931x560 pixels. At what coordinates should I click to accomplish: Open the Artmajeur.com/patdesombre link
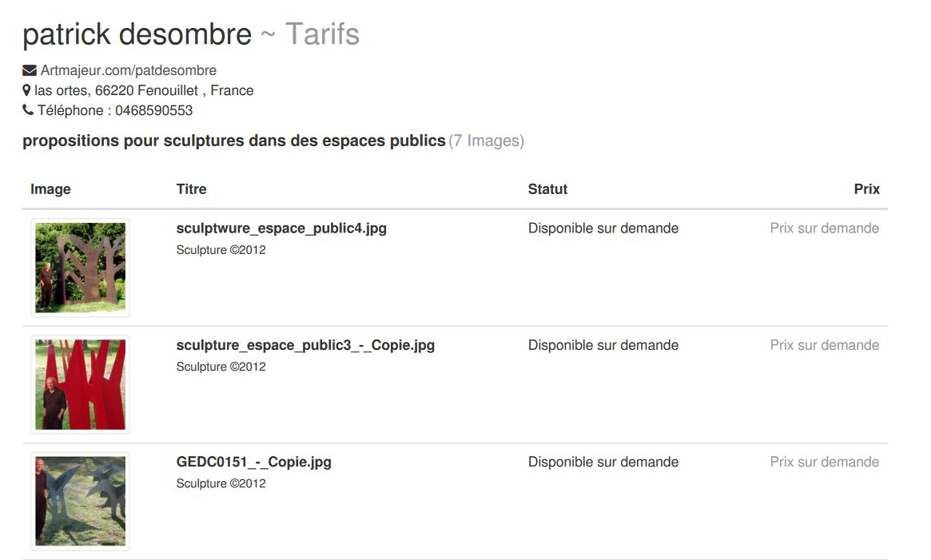coord(128,70)
